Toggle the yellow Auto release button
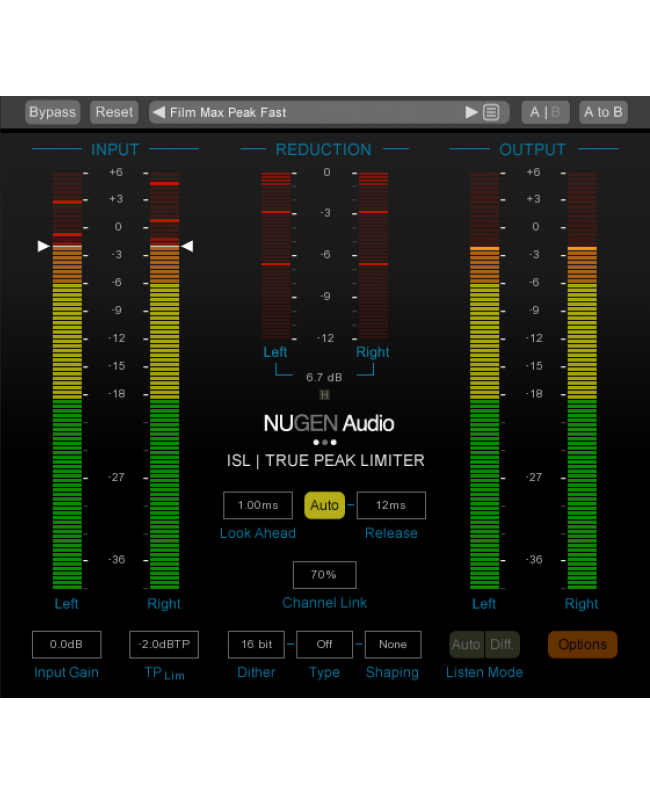650x794 pixels. pos(324,505)
